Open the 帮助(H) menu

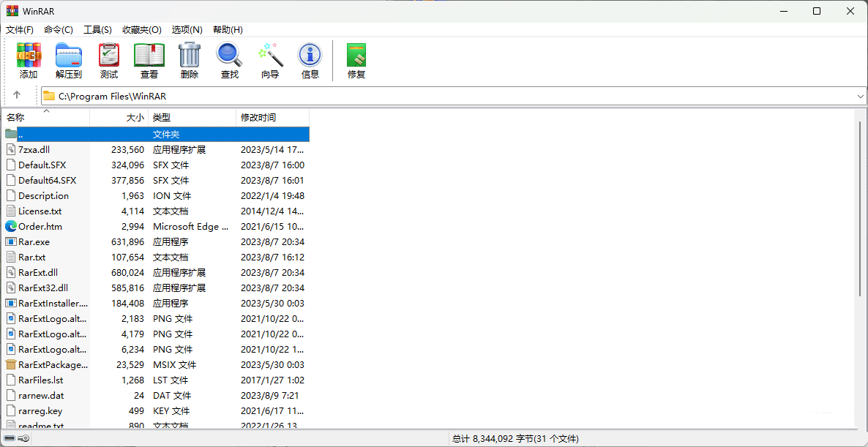pos(228,30)
